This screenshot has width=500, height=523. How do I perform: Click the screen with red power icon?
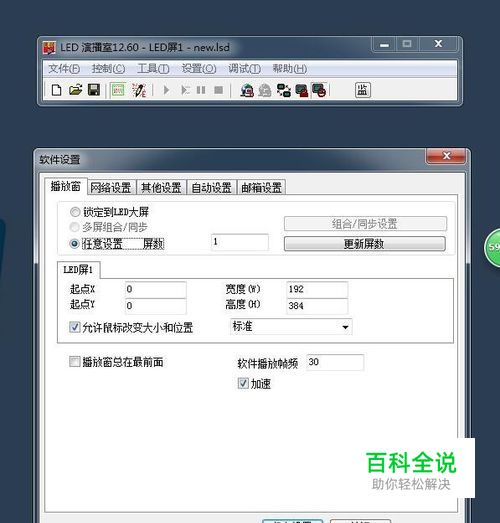pyautogui.click(x=319, y=90)
